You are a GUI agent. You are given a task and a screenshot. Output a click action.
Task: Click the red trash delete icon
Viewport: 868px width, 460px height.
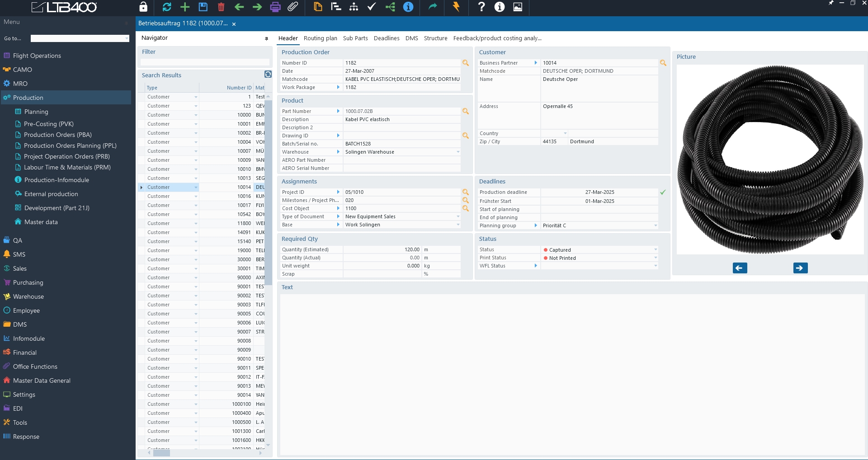click(x=221, y=7)
